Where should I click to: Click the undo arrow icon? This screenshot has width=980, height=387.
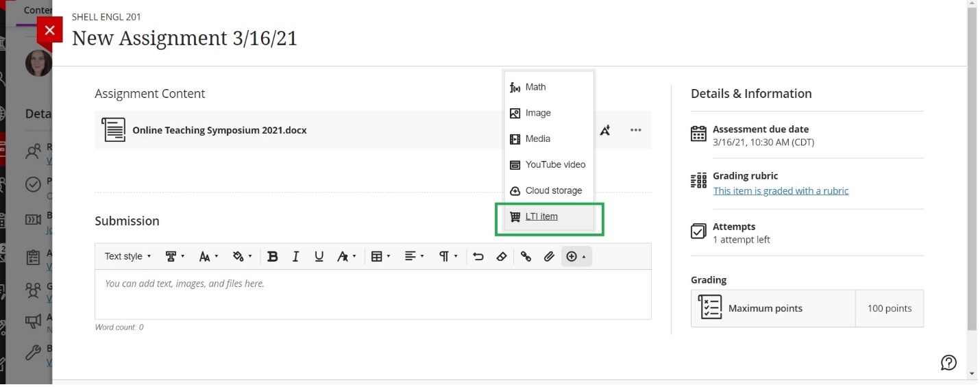(x=478, y=257)
